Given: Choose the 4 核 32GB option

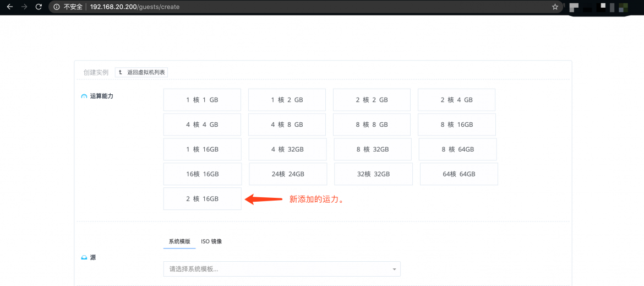Looking at the screenshot, I should (287, 149).
